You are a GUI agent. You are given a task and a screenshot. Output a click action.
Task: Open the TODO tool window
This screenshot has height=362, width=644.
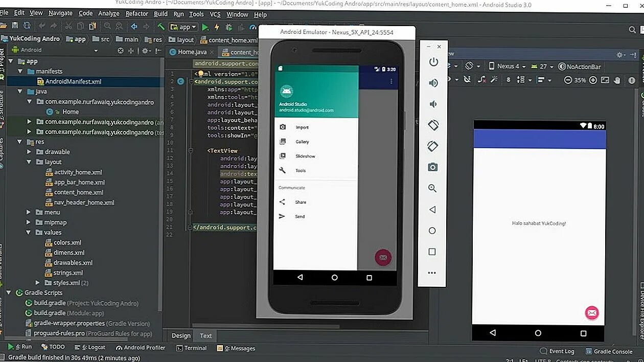53,347
